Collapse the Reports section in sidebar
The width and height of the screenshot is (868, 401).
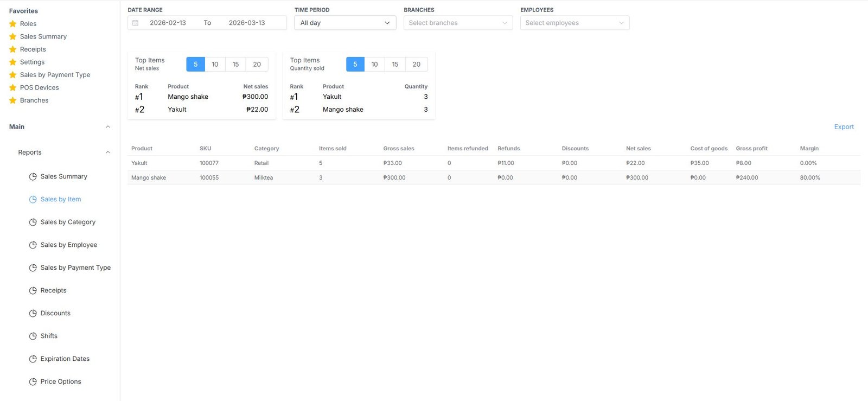108,152
